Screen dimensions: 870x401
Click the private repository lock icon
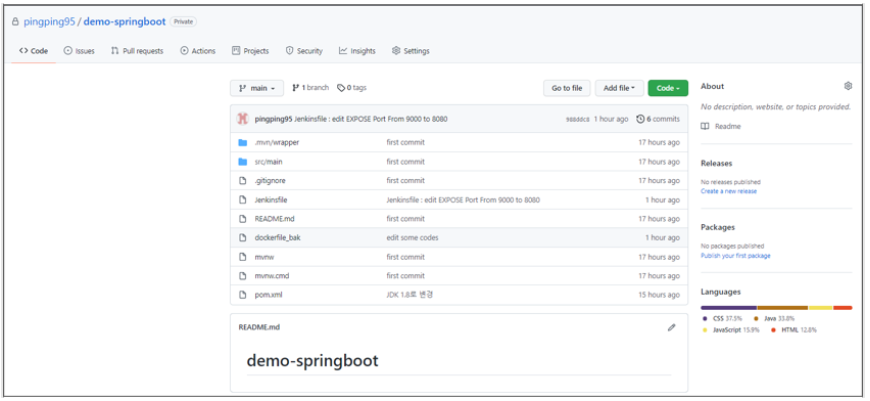(x=16, y=22)
